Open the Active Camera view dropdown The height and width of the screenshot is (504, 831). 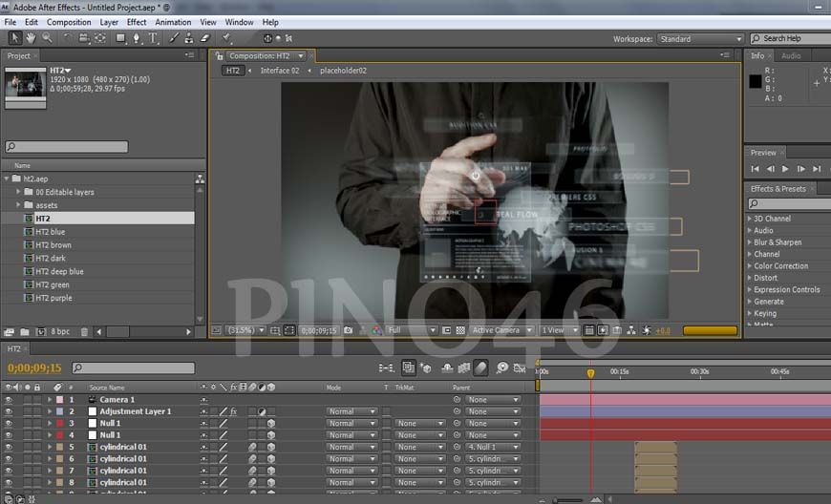click(501, 330)
